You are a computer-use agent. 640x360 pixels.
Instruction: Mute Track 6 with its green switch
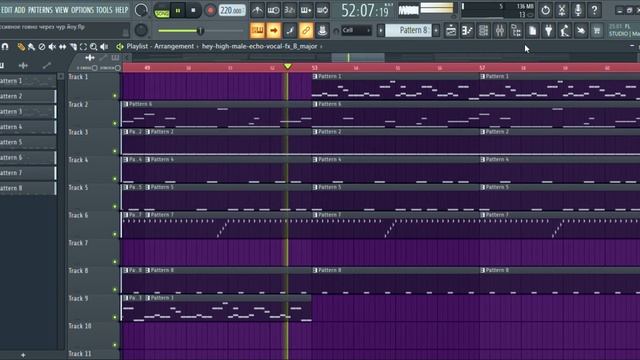tap(115, 234)
